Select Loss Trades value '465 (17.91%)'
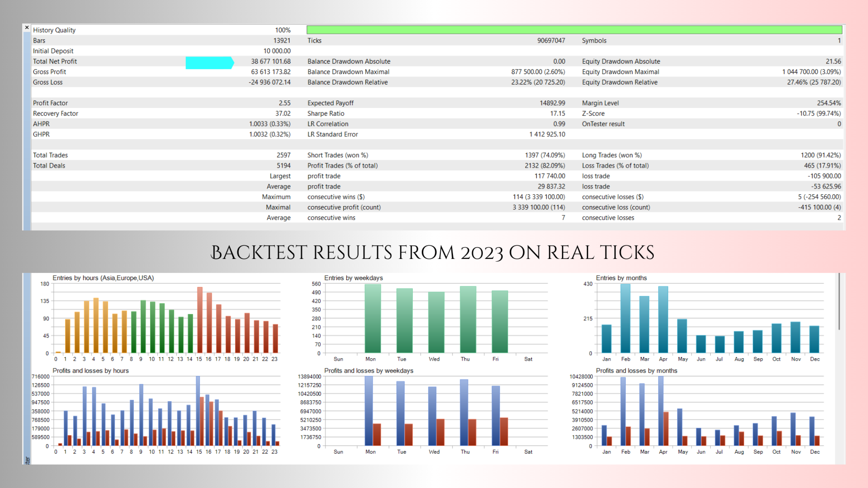The width and height of the screenshot is (868, 488). tap(822, 166)
